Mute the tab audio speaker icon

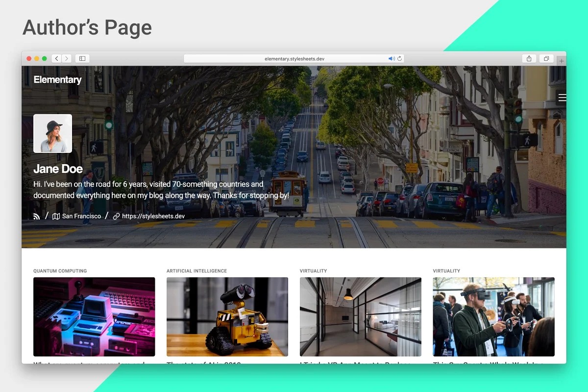[x=391, y=59]
